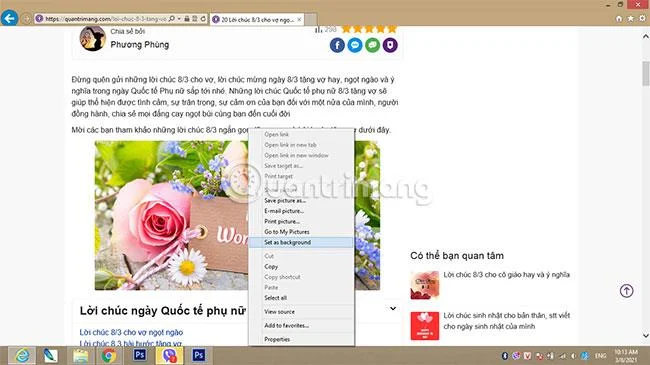Click red thumbnail for birthday wishes article
The image size is (650, 365).
tap(424, 326)
